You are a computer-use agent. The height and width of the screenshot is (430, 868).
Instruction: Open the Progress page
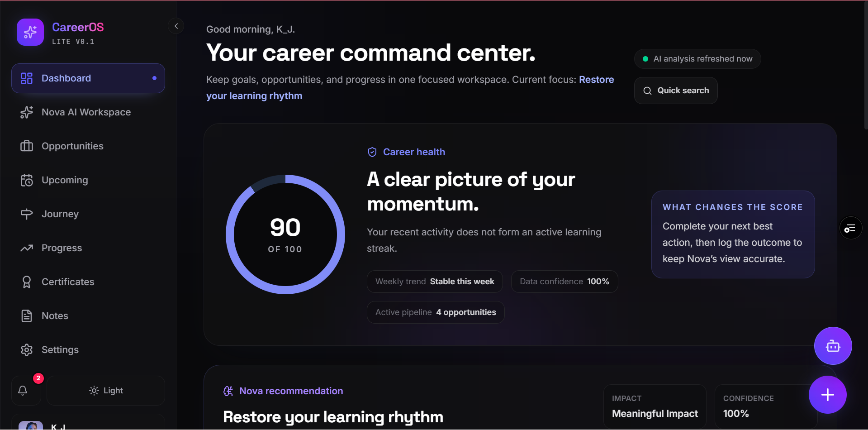point(88,248)
